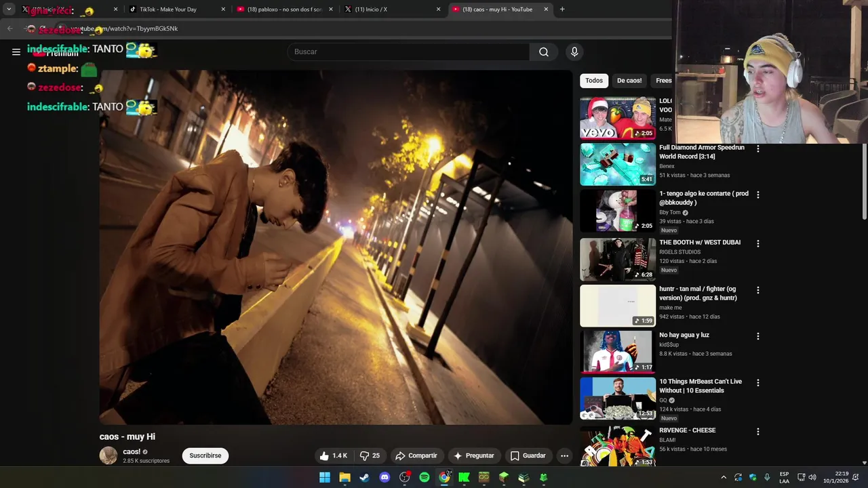Open the Preguntar AI button

tap(474, 455)
